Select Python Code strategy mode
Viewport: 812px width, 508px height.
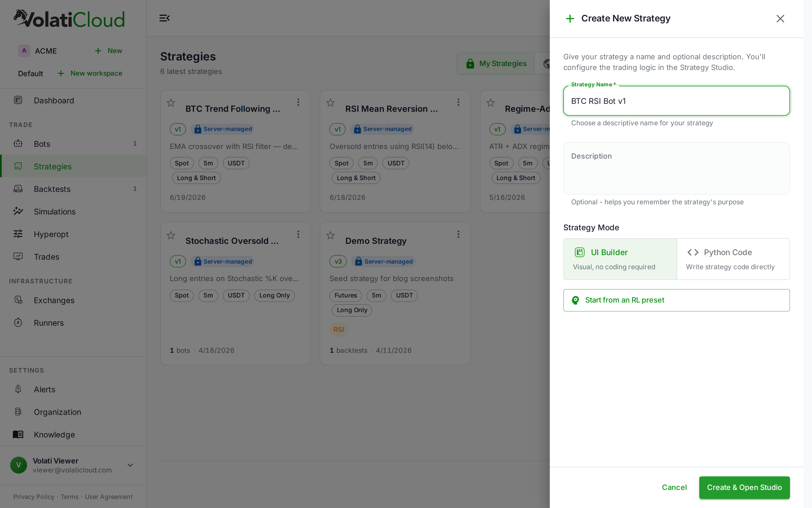(733, 259)
